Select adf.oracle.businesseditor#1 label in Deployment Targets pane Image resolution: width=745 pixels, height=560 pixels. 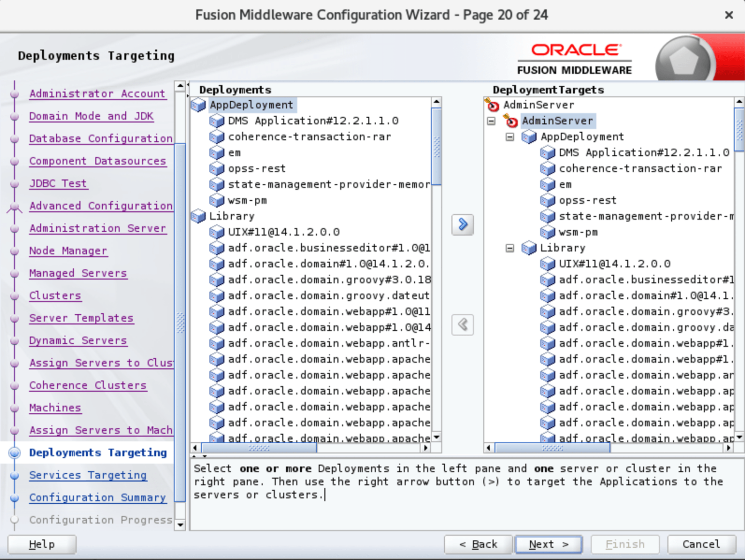click(x=646, y=280)
